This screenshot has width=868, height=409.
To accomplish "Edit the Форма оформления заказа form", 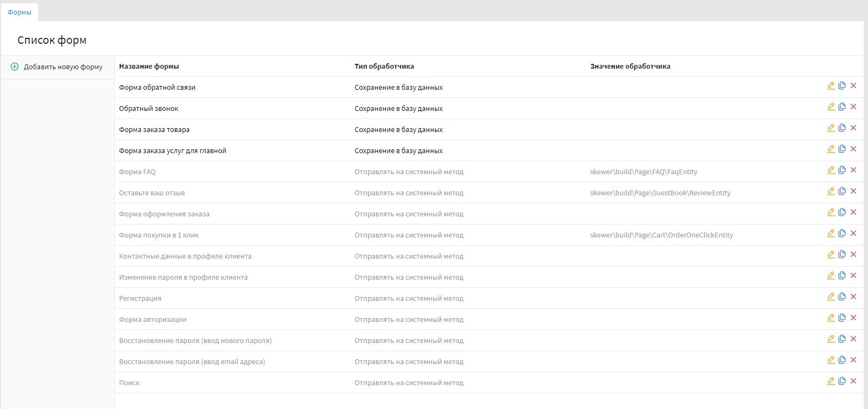I will coord(831,212).
